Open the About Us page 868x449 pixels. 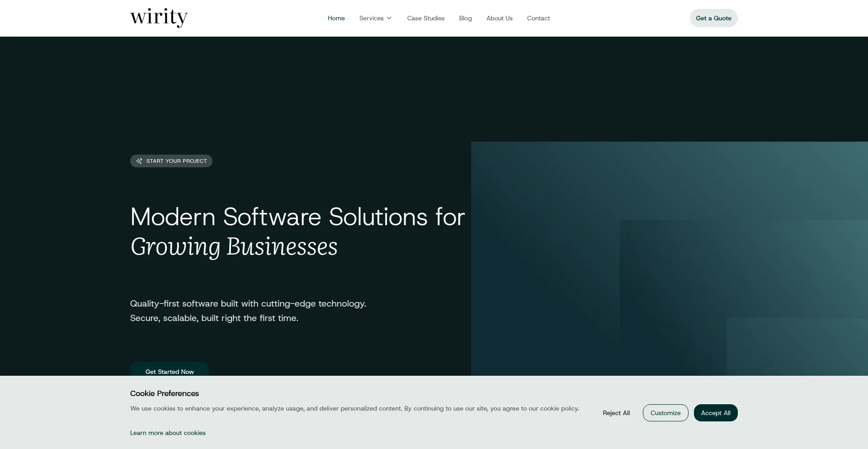click(499, 18)
